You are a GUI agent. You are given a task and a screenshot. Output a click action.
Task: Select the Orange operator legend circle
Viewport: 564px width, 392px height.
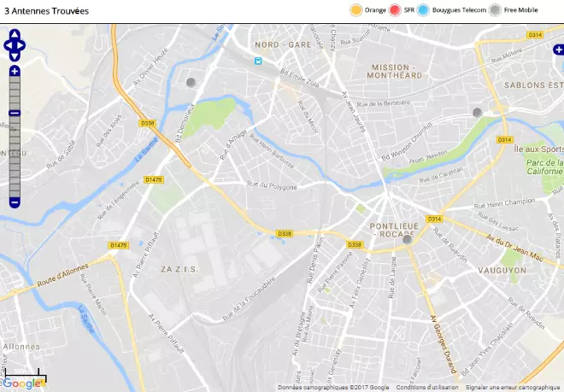point(355,10)
